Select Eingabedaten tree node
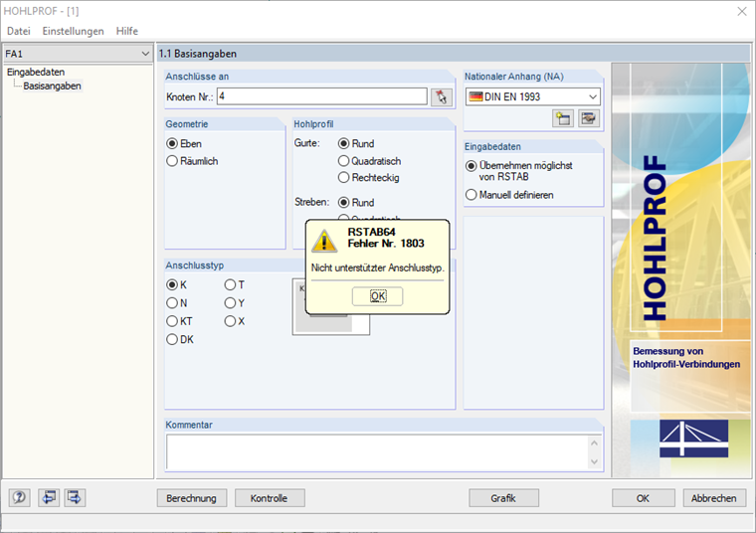Viewport: 756px width, 533px height. coord(36,72)
